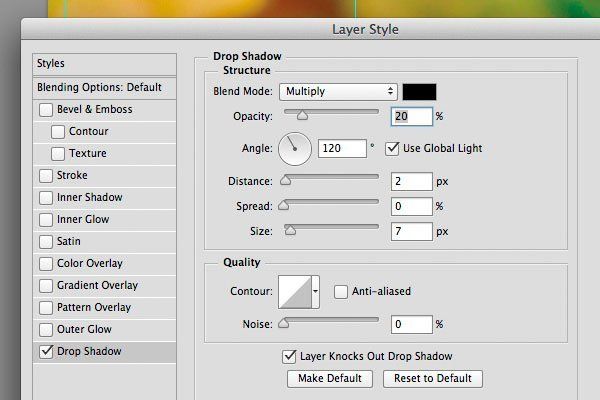Viewport: 600px width, 400px height.
Task: Disable Use Global Light
Action: coord(392,149)
